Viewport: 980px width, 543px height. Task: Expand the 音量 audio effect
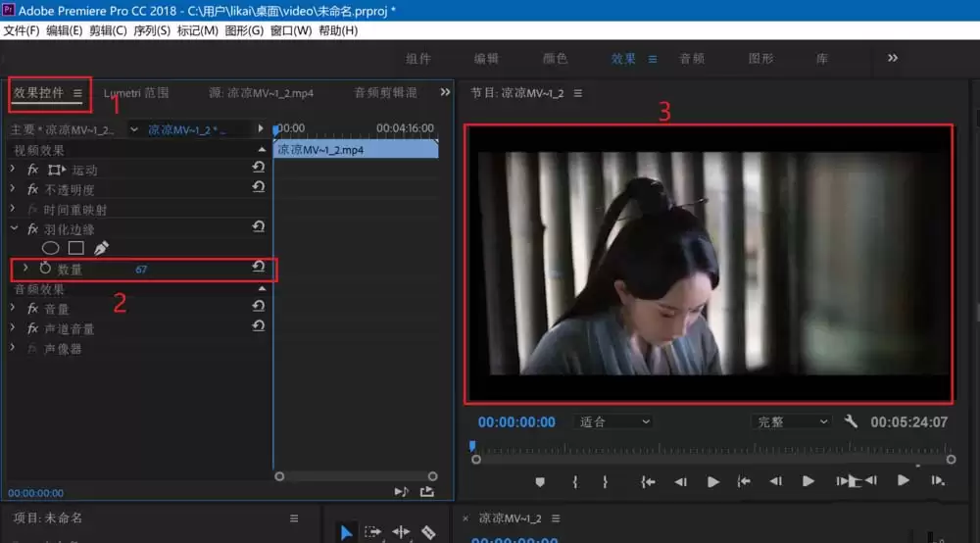click(13, 309)
